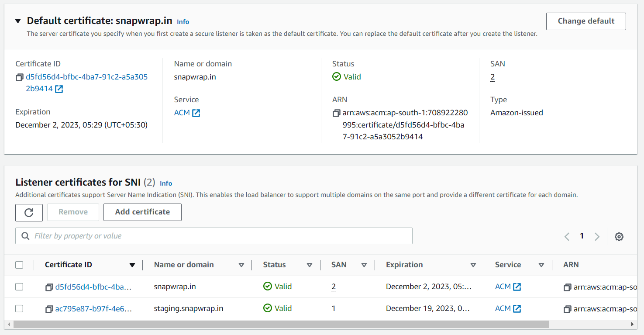This screenshot has height=335, width=644.
Task: Sort by Expiration column arrow
Action: point(473,265)
